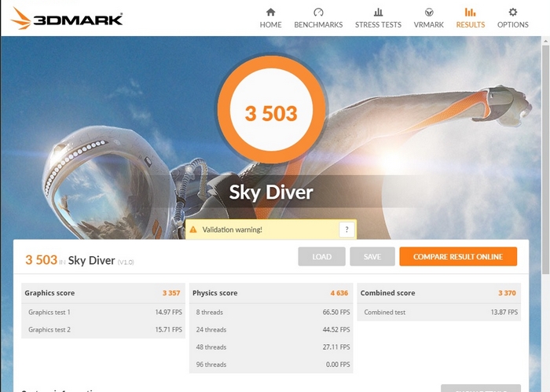Click the Combined score value 3 370
Screen dimensions: 550x392
(508, 293)
